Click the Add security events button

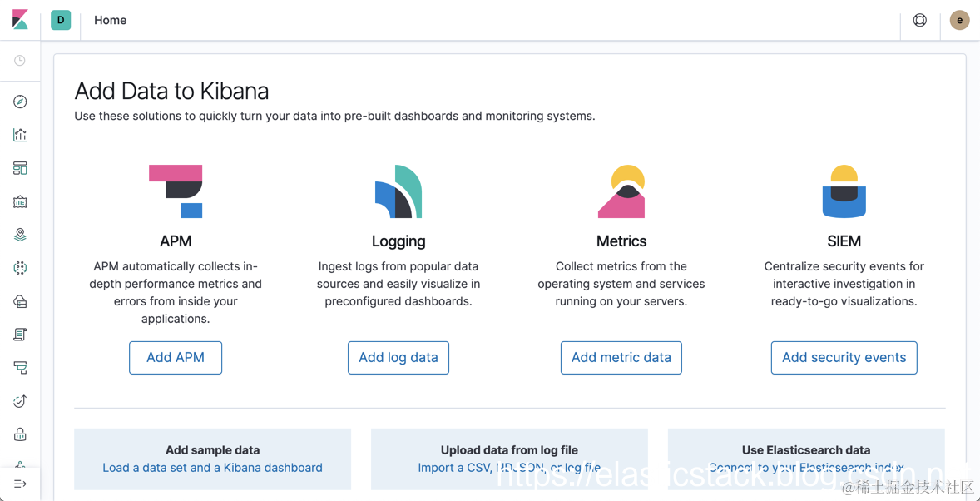[844, 358]
